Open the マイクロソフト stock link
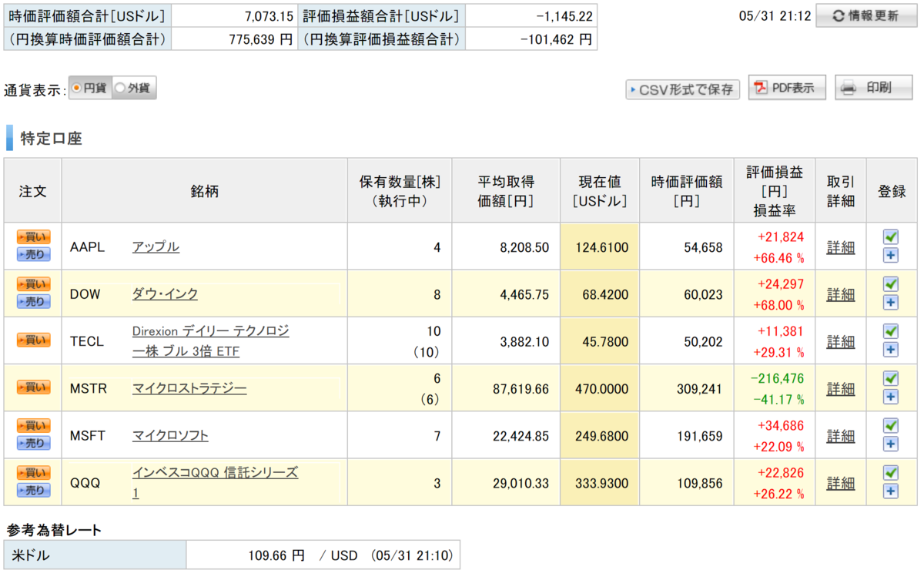This screenshot has height=570, width=924. coord(170,435)
